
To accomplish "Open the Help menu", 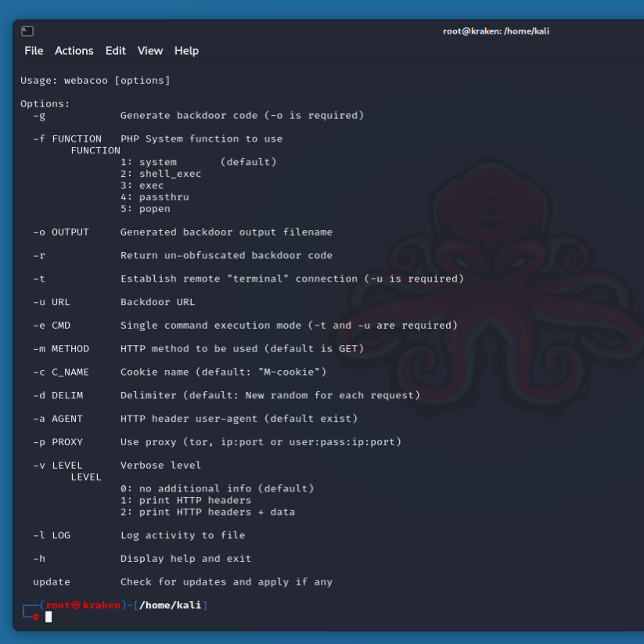I will coord(186,51).
